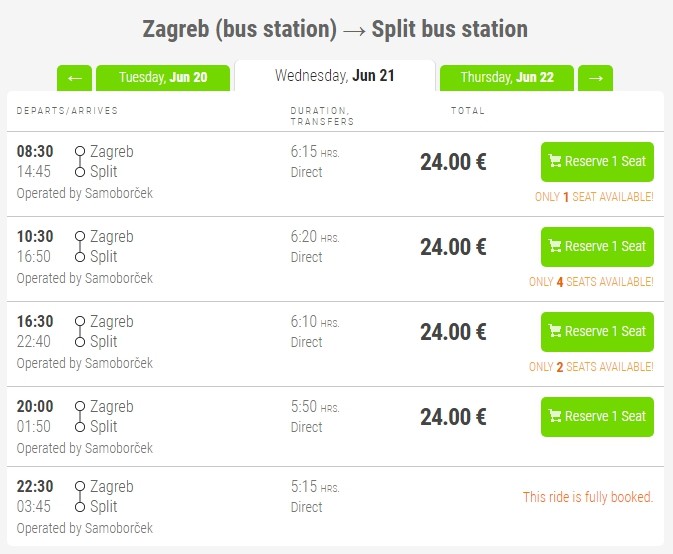Click 'Operated by Samoborček' on 16:30 ride

click(x=85, y=363)
